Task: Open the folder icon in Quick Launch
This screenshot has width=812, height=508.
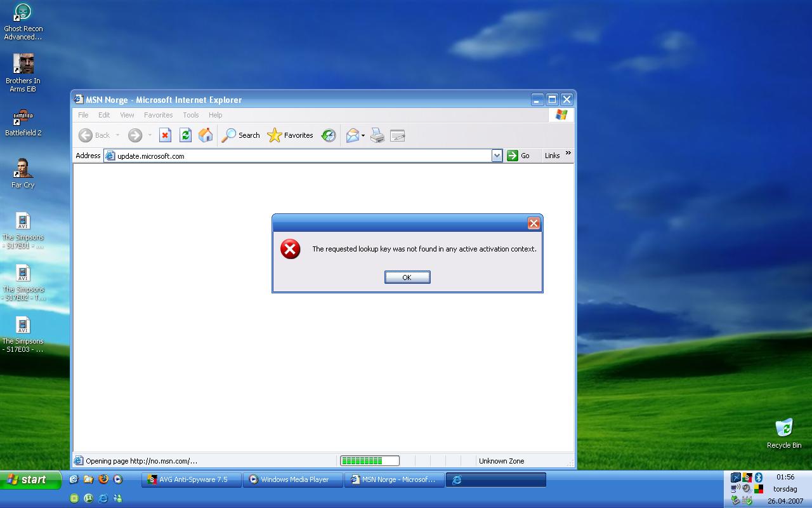Action: [x=88, y=479]
